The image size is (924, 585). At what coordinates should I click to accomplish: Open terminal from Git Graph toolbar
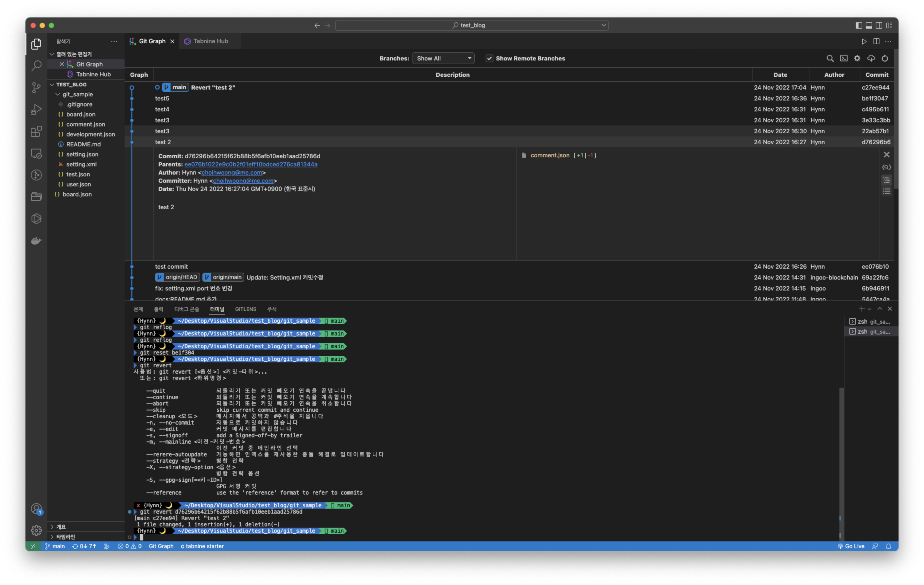pos(844,58)
